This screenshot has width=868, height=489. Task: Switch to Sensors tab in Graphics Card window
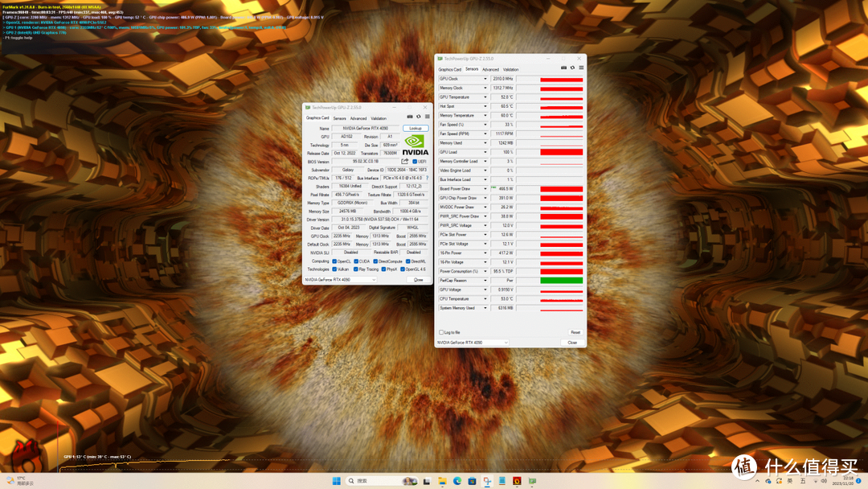click(x=339, y=118)
